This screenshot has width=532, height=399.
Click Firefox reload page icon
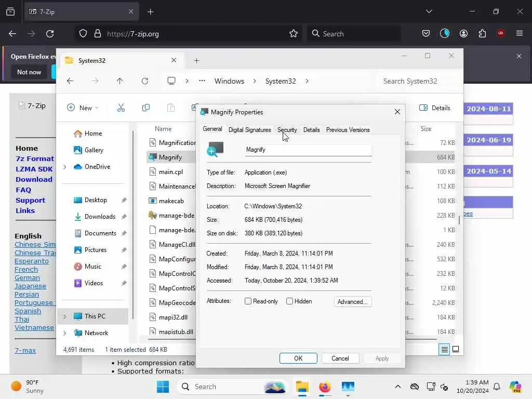[x=50, y=34]
